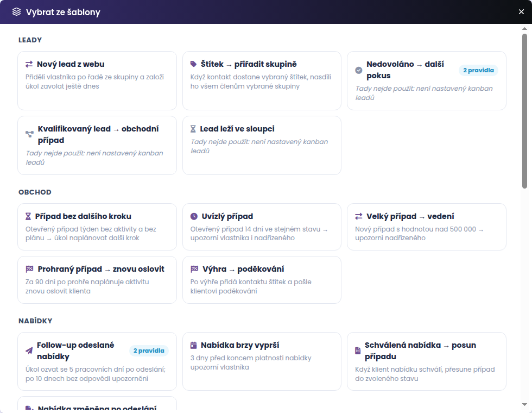The image size is (532, 413).
Task: Click the 2 pravidla badge on Follow-up card
Action: [149, 351]
